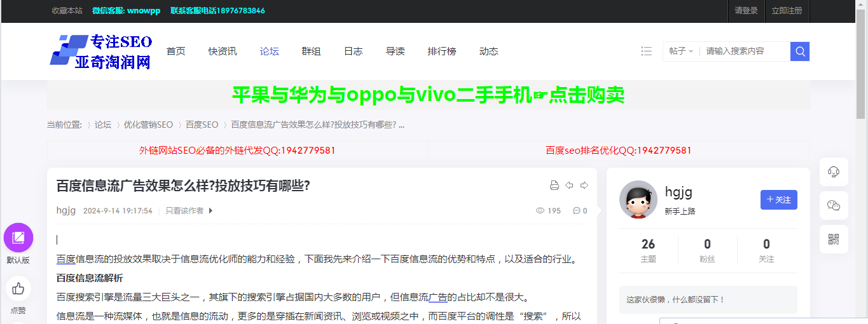The width and height of the screenshot is (868, 324).
Task: Click the 百度SEO breadcrumb
Action: pos(202,125)
